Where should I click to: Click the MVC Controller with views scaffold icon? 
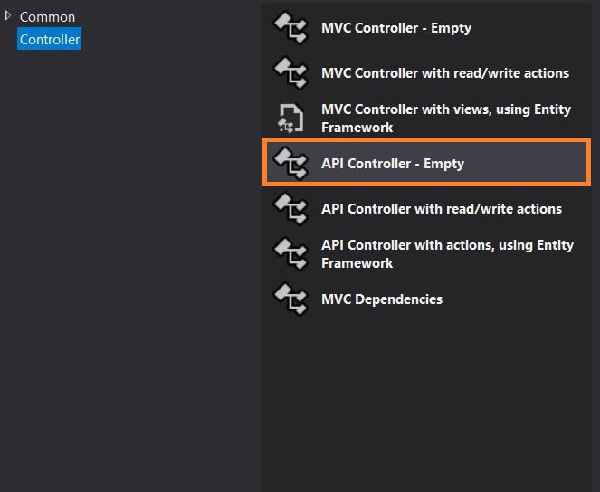290,118
